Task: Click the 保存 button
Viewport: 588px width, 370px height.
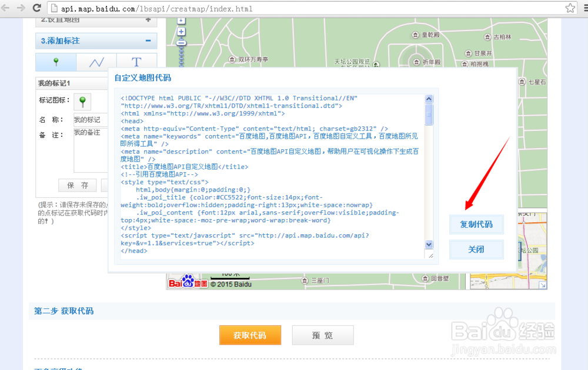Action: 78,186
